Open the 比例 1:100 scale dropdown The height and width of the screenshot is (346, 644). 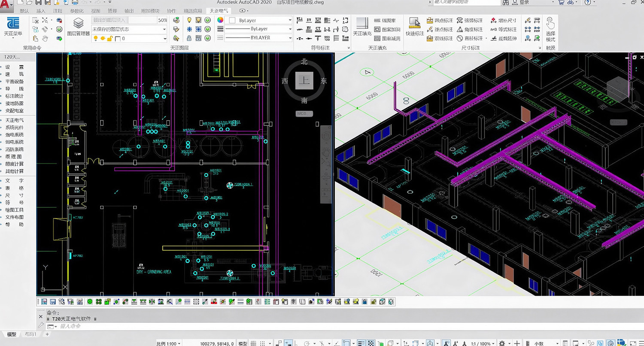(168, 343)
